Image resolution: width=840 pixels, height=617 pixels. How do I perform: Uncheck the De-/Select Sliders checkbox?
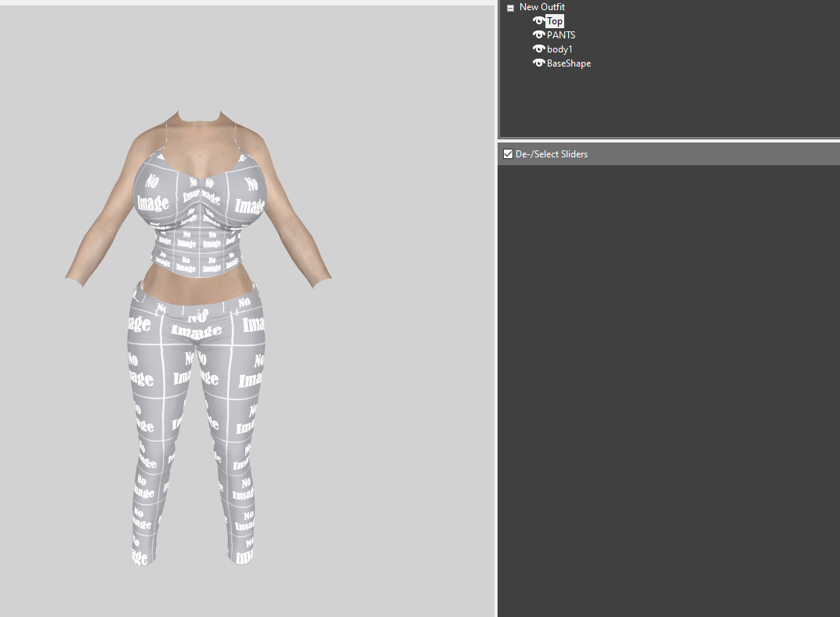click(508, 154)
